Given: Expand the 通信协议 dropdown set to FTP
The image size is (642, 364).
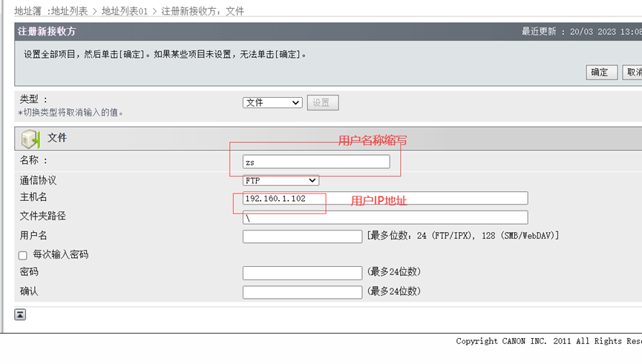Looking at the screenshot, I should coord(281,180).
